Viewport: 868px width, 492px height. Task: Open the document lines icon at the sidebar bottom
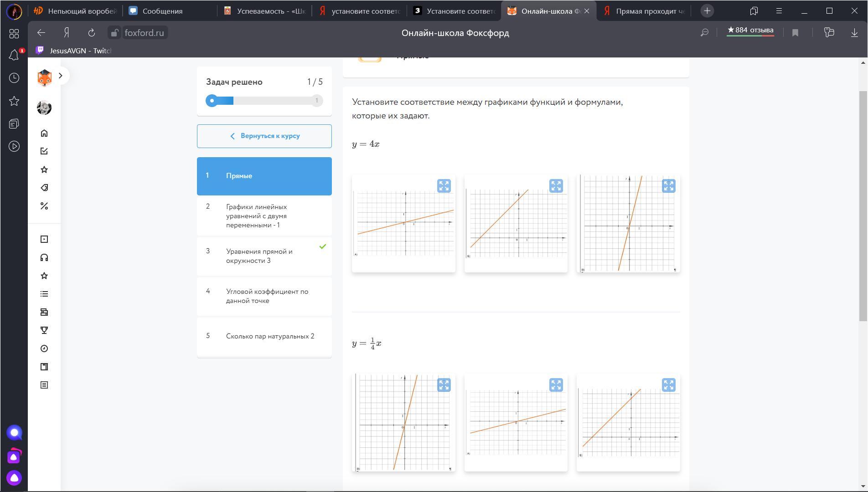point(44,385)
